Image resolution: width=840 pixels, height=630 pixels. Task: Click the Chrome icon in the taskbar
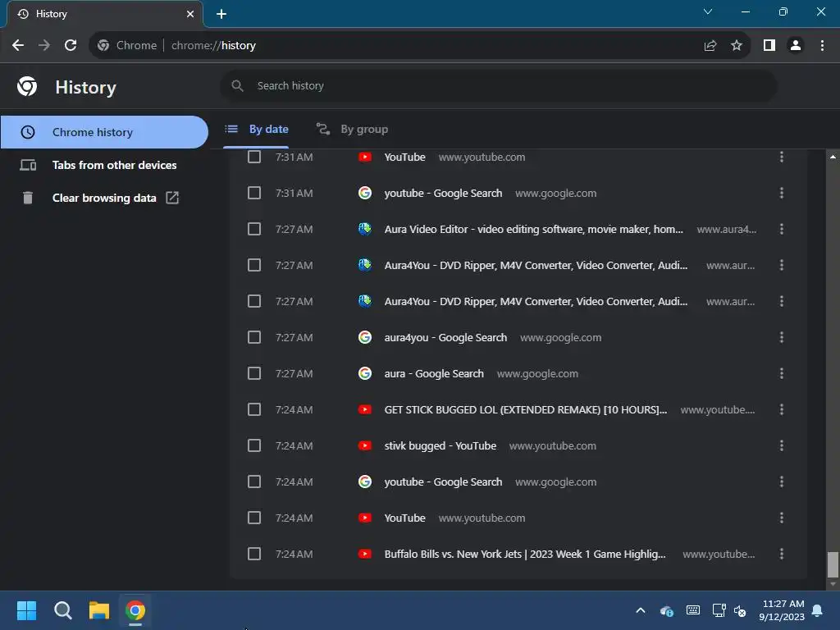tap(135, 610)
